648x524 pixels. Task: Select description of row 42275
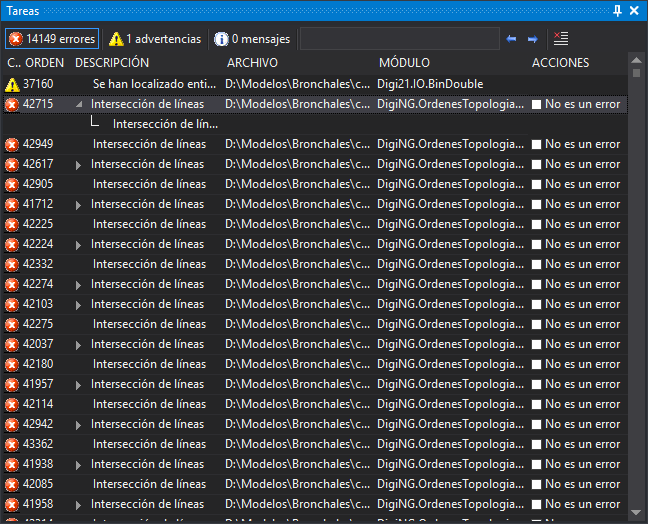click(x=149, y=324)
